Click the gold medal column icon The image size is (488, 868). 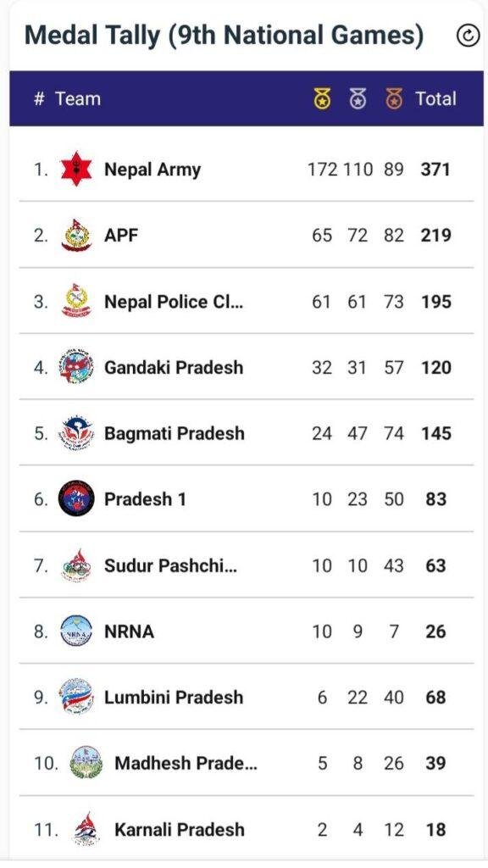(322, 99)
